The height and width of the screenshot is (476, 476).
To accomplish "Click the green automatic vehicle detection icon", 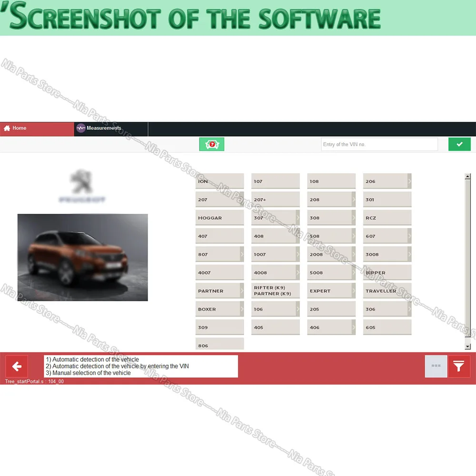I will [212, 144].
